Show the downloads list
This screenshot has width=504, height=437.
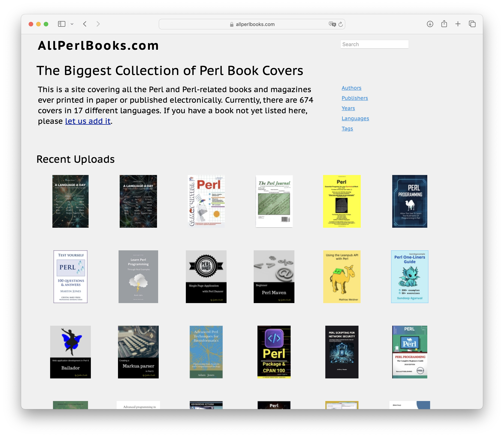coord(430,24)
